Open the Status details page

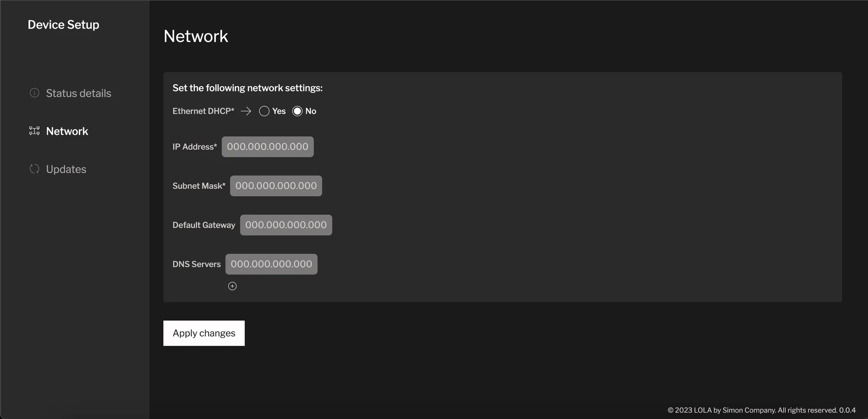[78, 93]
